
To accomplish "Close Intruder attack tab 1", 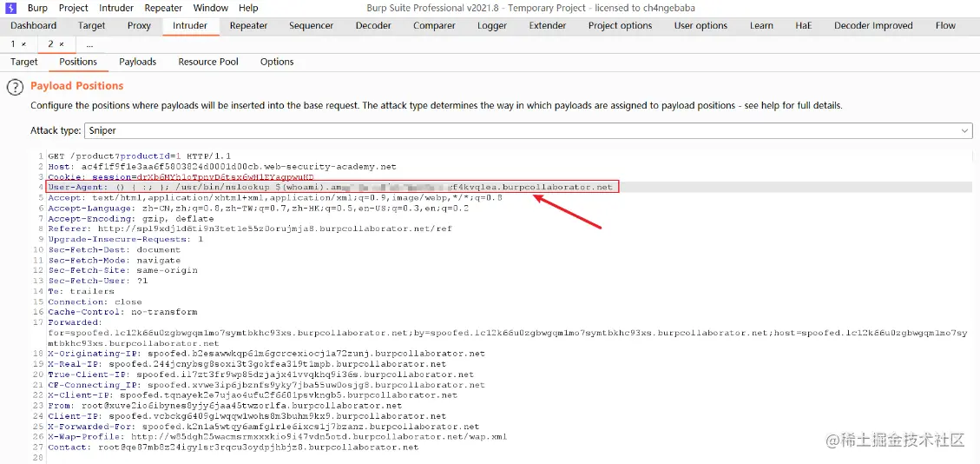I will coord(23,44).
